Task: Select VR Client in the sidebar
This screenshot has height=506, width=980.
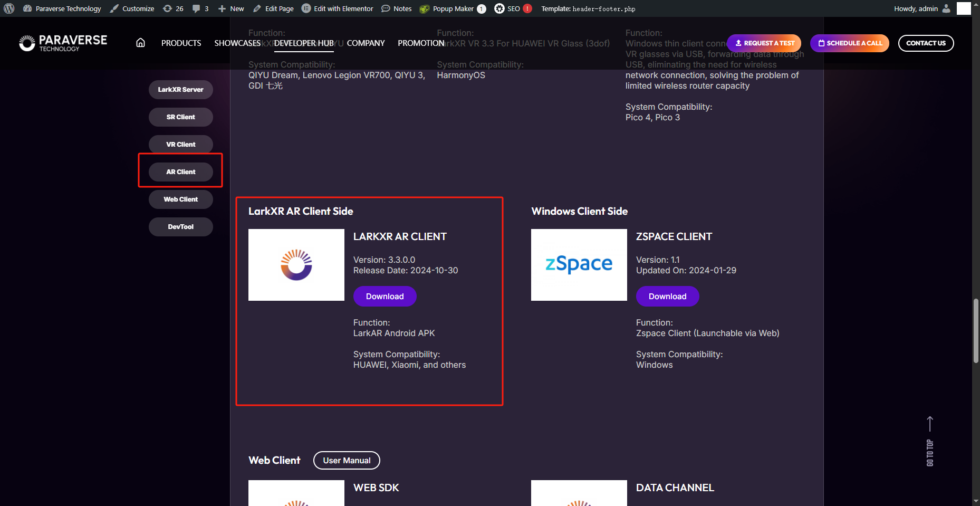Action: (181, 145)
